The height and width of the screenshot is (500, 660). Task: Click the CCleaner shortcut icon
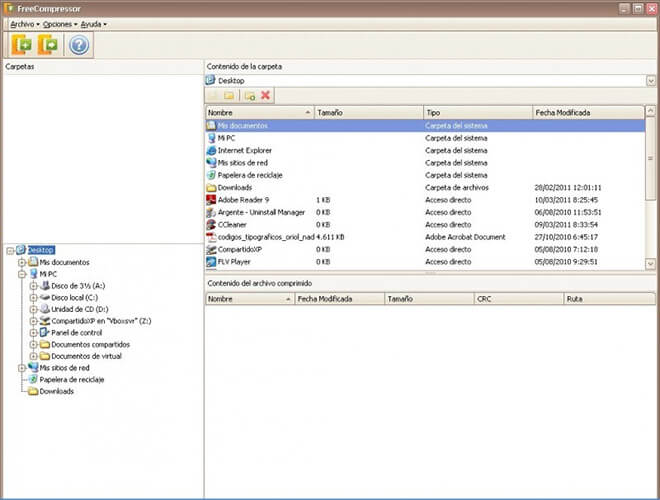point(211,225)
